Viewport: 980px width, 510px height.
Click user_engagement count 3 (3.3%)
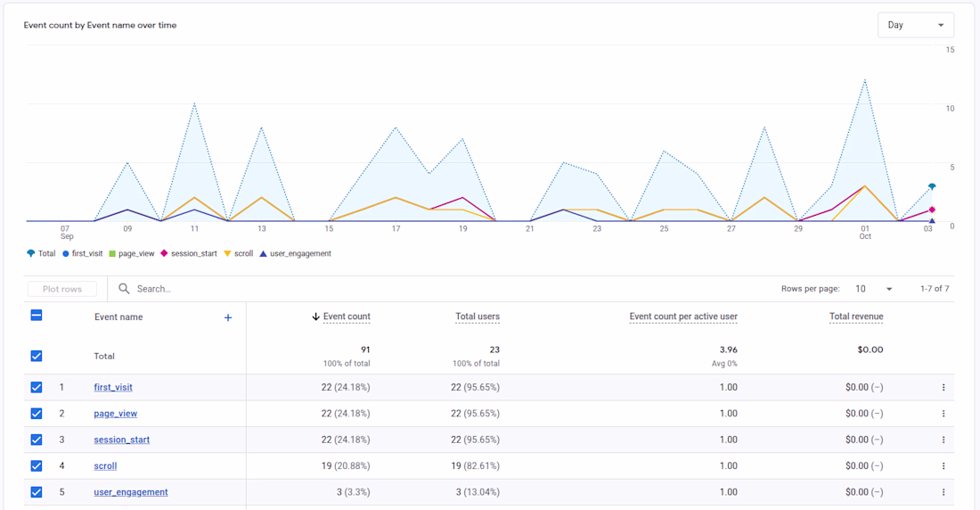click(x=353, y=492)
